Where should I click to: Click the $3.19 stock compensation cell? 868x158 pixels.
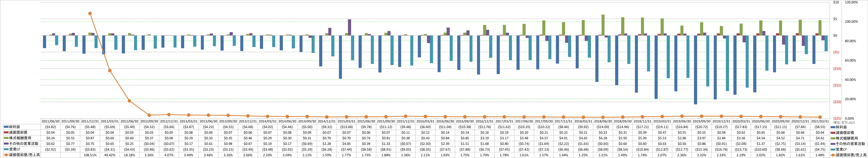coord(485,138)
